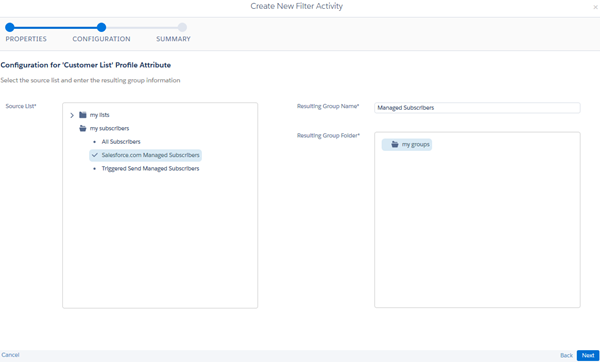The height and width of the screenshot is (362, 600).
Task: Go to the Properties step circle
Action: pyautogui.click(x=10, y=27)
